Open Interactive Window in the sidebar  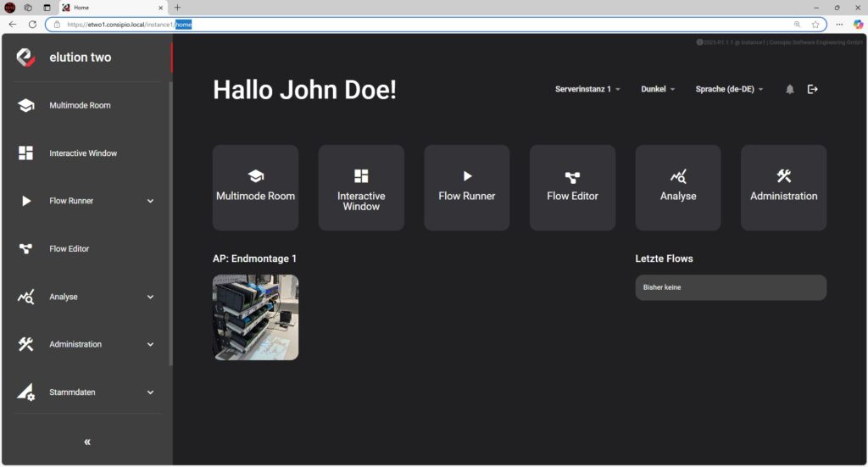pyautogui.click(x=82, y=153)
